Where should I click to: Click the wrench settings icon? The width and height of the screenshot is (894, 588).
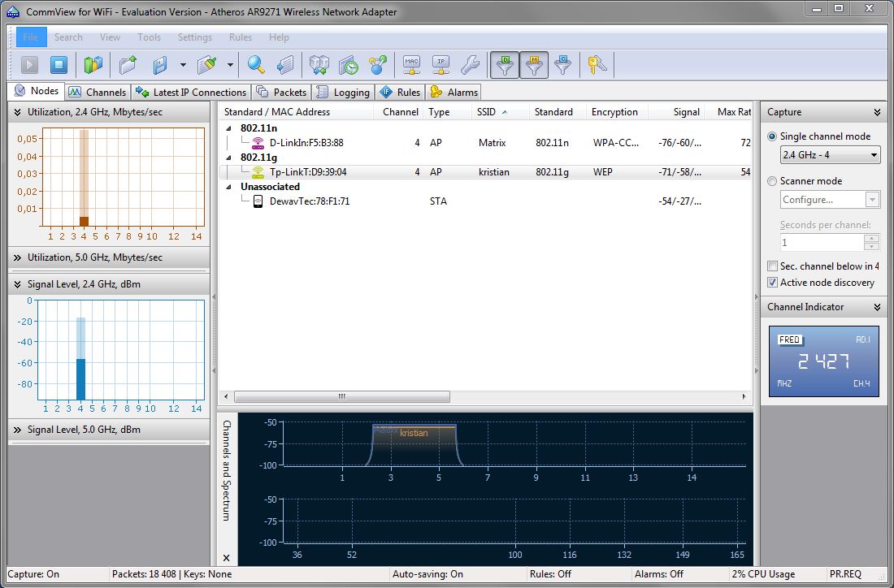(x=470, y=65)
